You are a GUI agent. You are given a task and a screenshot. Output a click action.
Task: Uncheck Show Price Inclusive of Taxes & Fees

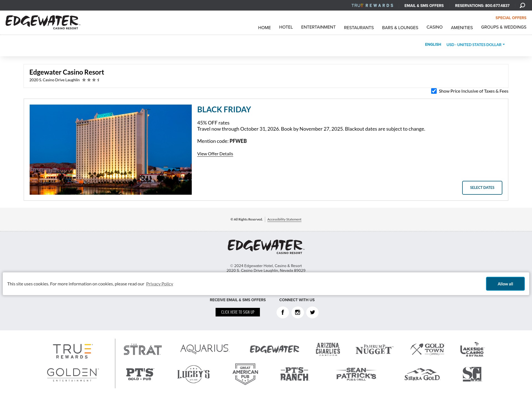click(434, 91)
